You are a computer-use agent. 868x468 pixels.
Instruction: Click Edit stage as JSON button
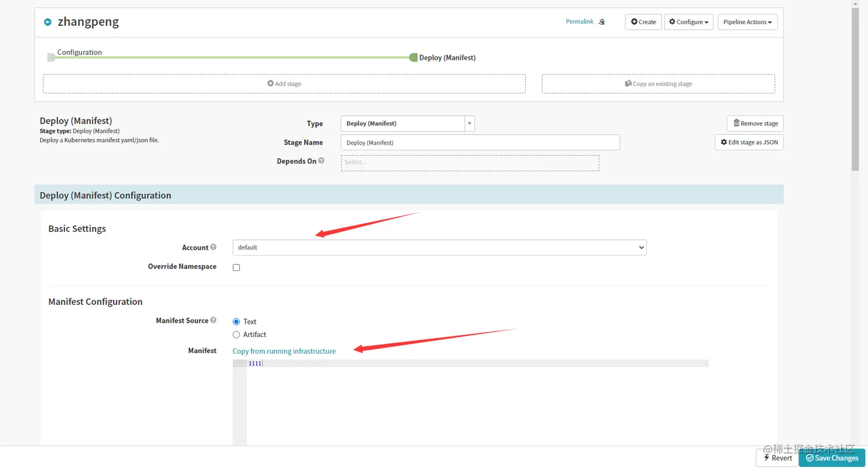point(749,142)
